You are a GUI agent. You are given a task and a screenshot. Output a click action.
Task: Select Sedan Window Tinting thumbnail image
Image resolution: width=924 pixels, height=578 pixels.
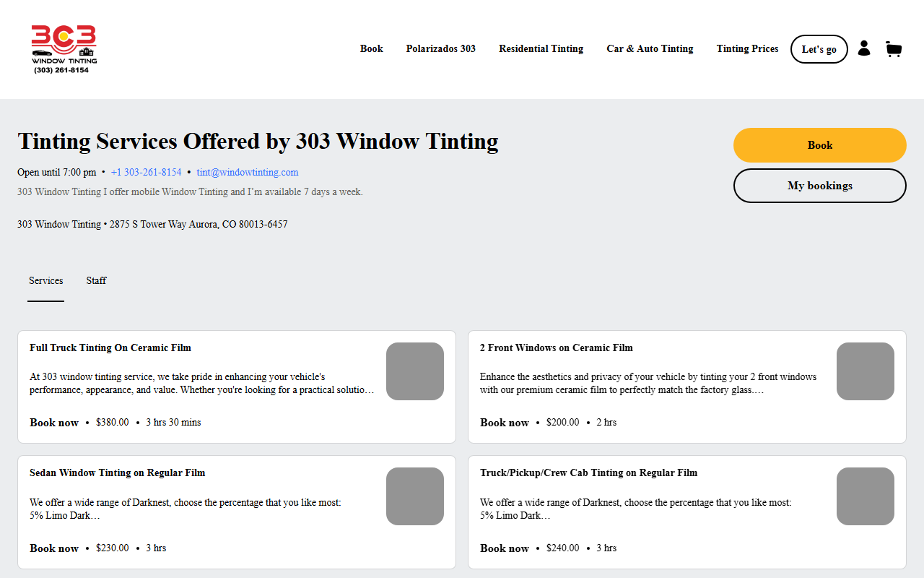415,496
